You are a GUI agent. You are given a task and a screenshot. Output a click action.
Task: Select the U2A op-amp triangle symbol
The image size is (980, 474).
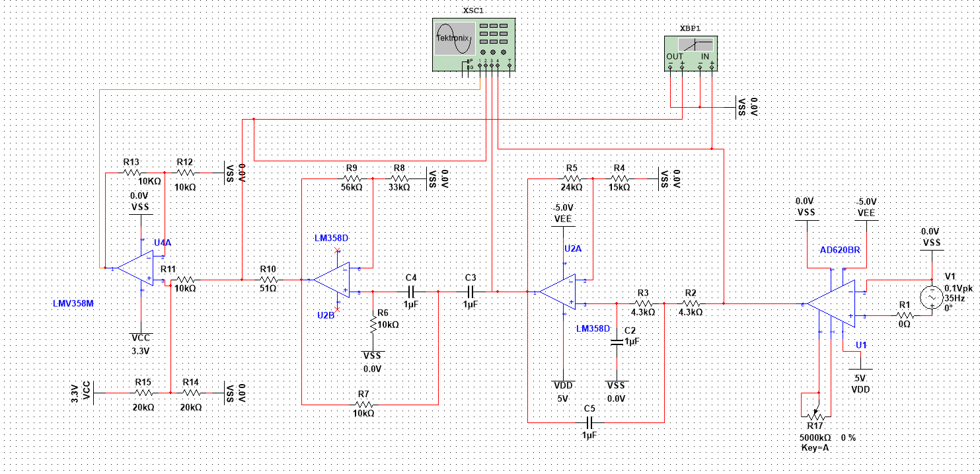coord(557,292)
